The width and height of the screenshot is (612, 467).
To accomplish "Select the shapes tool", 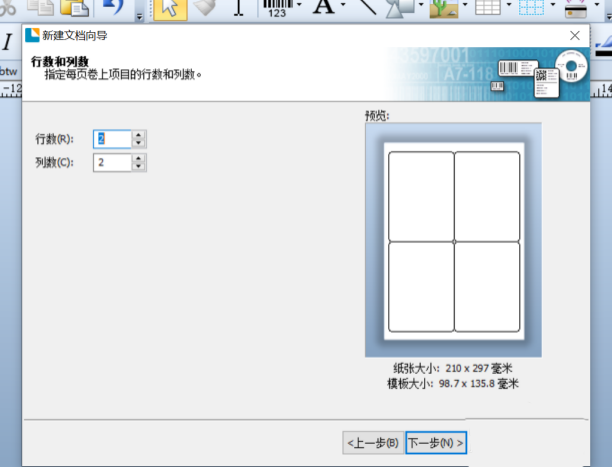I will [x=400, y=9].
